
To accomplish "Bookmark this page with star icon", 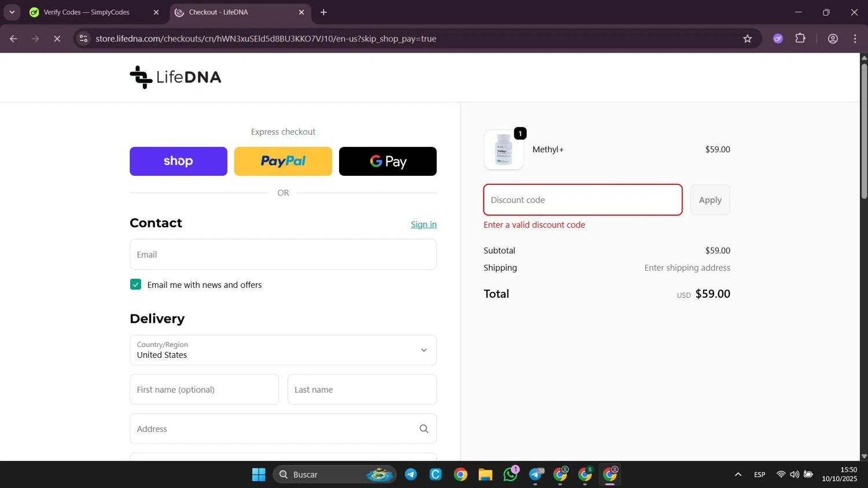I will point(748,39).
